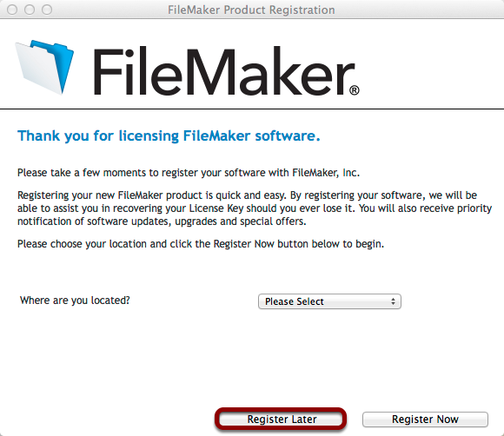504x436 pixels.
Task: Click the FileMaker folder logo icon
Action: [x=44, y=67]
